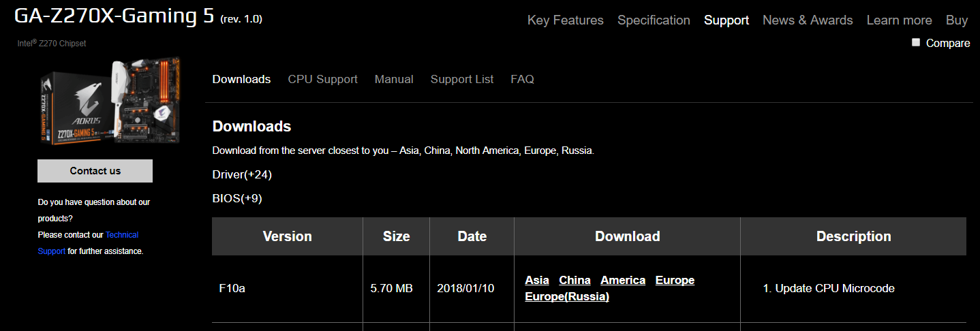Click the Learn more nav item
980x331 pixels.
pyautogui.click(x=899, y=20)
